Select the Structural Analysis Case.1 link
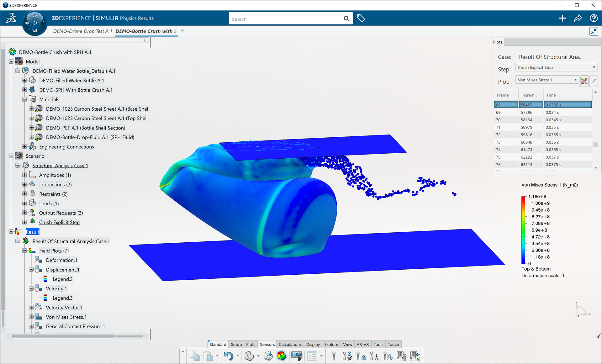 click(x=60, y=166)
